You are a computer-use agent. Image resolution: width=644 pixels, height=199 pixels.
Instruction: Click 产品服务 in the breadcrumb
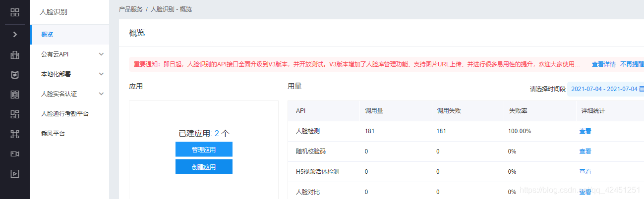tap(131, 9)
